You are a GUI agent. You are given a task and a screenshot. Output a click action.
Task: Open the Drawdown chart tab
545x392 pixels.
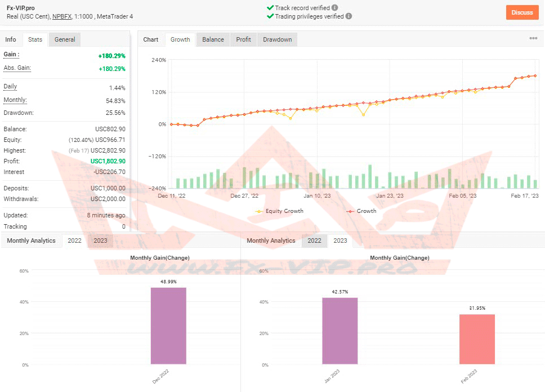[x=278, y=39]
